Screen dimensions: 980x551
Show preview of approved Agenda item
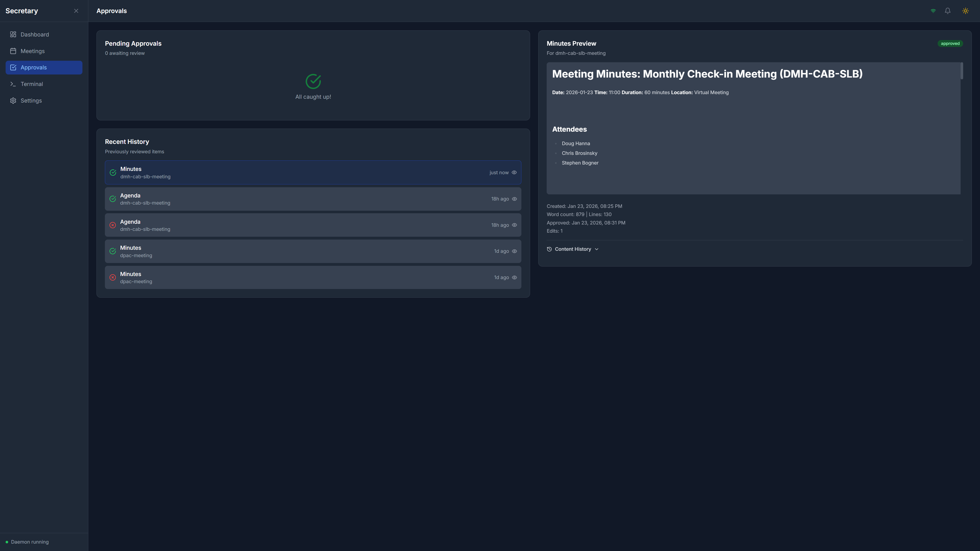514,198
